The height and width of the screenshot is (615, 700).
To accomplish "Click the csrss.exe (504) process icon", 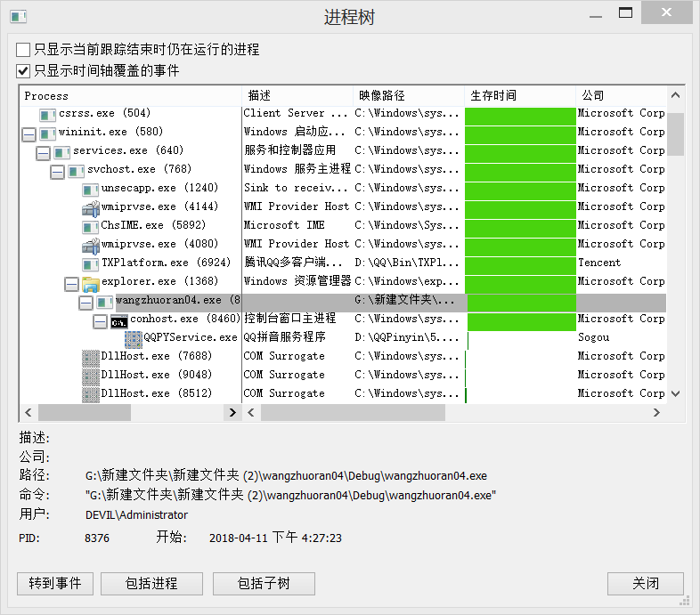I will (47, 115).
